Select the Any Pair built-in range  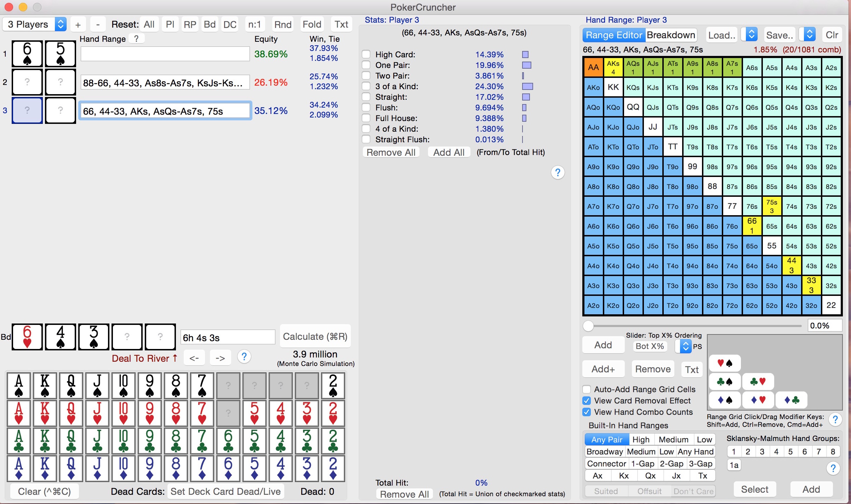tap(607, 440)
